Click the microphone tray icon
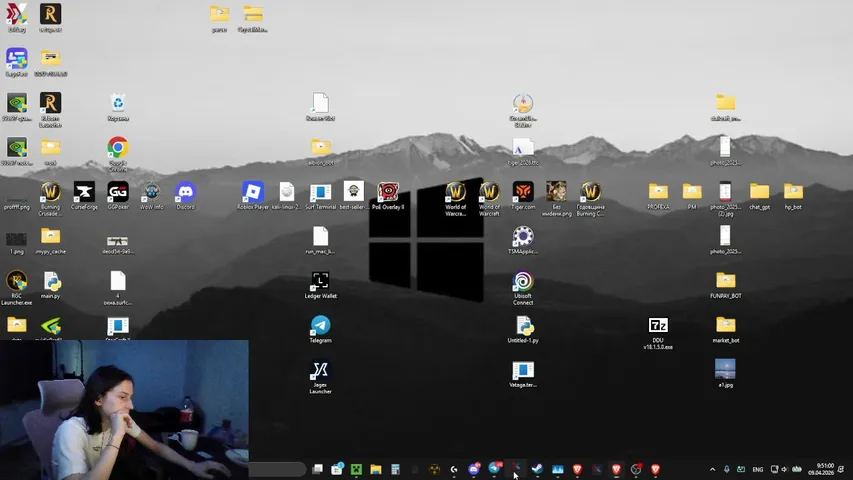The height and width of the screenshot is (480, 853). point(726,469)
